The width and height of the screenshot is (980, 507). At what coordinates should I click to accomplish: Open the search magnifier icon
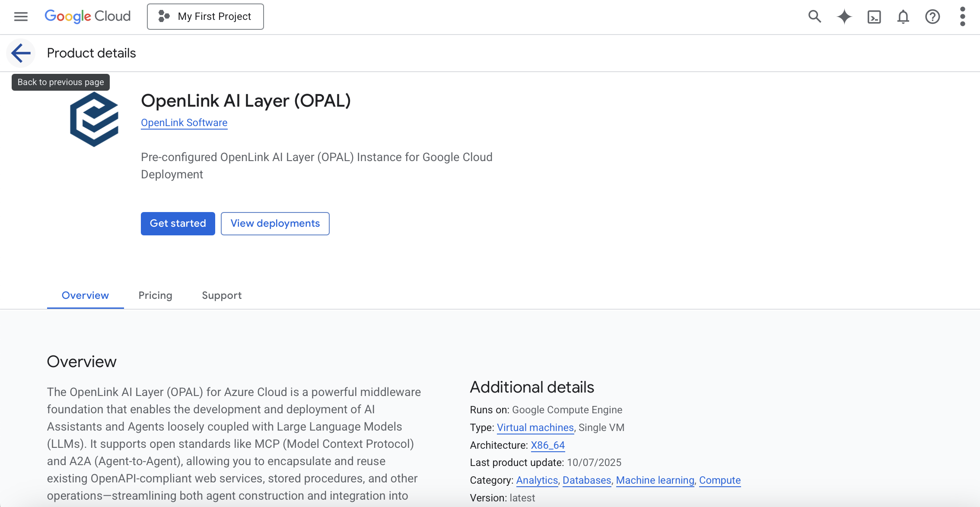(x=815, y=16)
